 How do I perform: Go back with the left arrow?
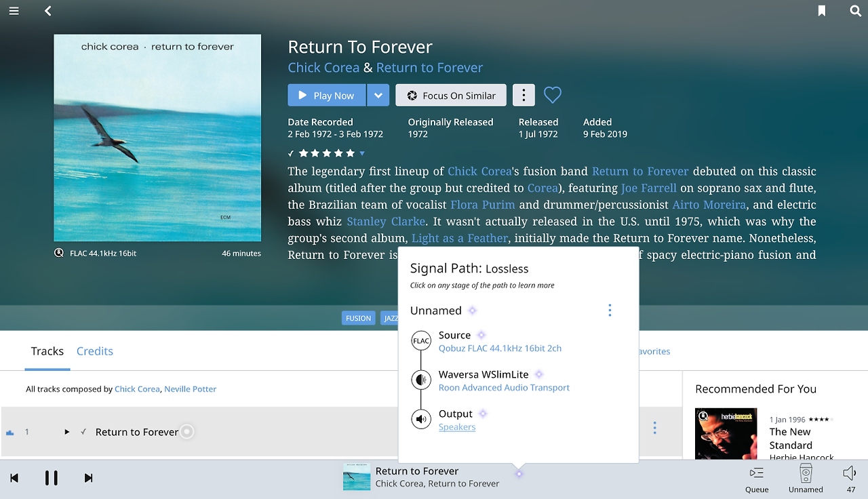(x=47, y=11)
